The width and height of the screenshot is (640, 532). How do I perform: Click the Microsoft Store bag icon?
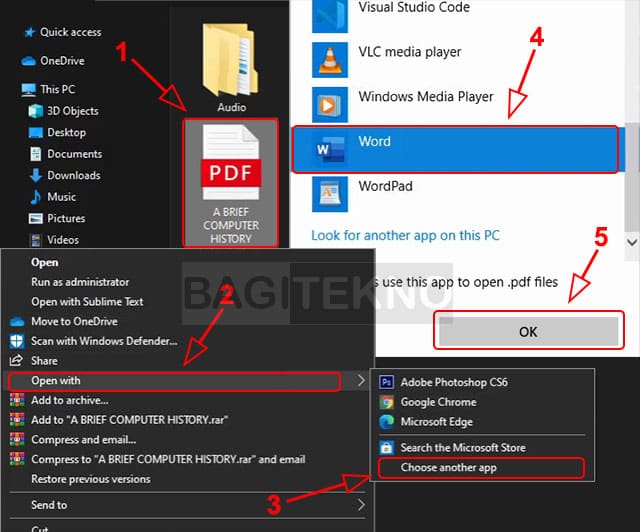pyautogui.click(x=387, y=448)
